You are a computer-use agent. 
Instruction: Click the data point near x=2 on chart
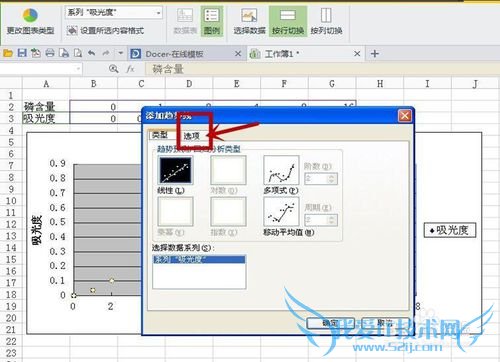point(112,281)
